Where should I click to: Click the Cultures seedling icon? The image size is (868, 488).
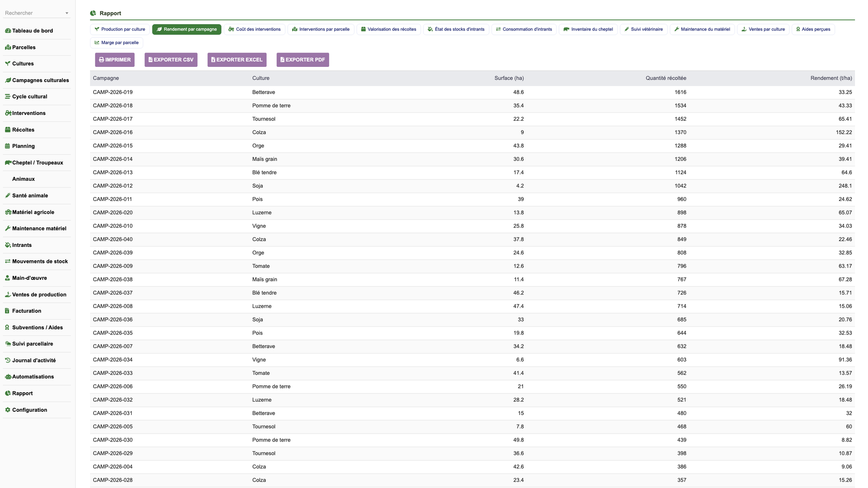(x=8, y=64)
